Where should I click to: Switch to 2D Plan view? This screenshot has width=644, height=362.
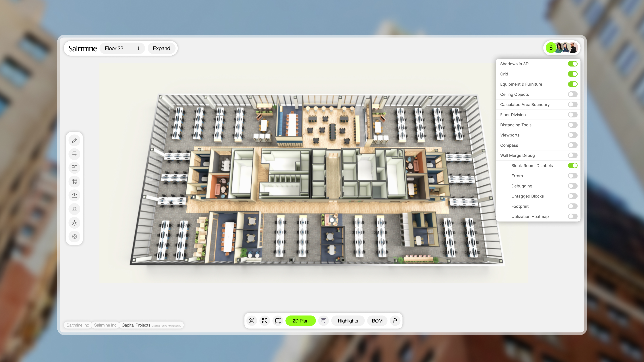pos(300,321)
